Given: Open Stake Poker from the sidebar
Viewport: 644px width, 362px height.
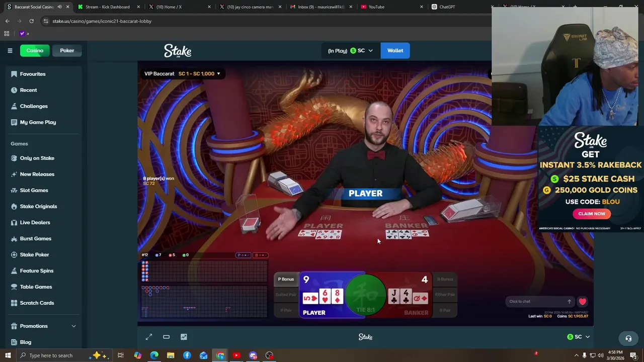Looking at the screenshot, I should coord(34,254).
